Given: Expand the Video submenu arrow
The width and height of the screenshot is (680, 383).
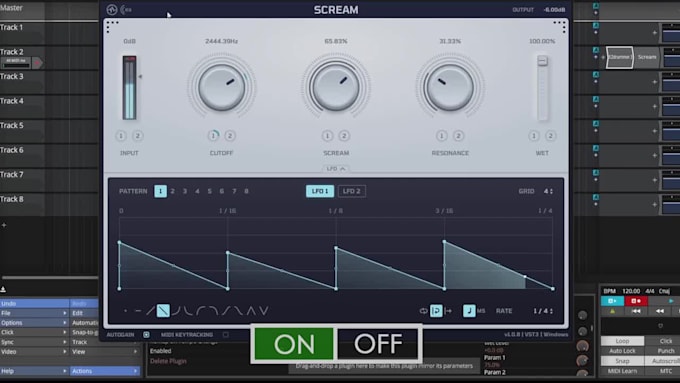Looking at the screenshot, I should click(65, 351).
